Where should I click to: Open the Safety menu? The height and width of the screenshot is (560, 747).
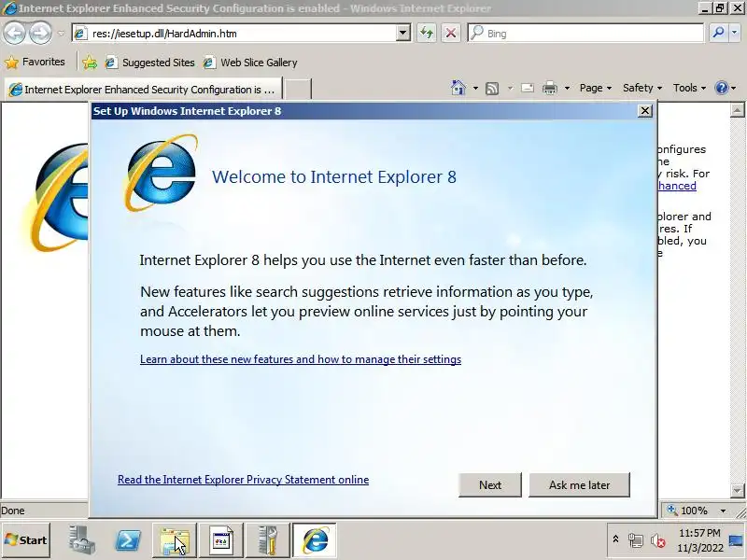click(x=642, y=88)
